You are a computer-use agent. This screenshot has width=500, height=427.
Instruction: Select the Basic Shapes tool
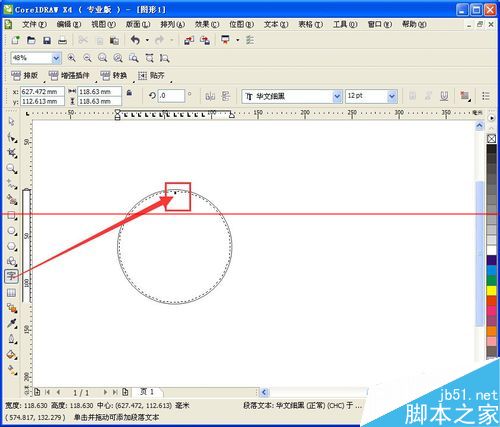tap(12, 261)
